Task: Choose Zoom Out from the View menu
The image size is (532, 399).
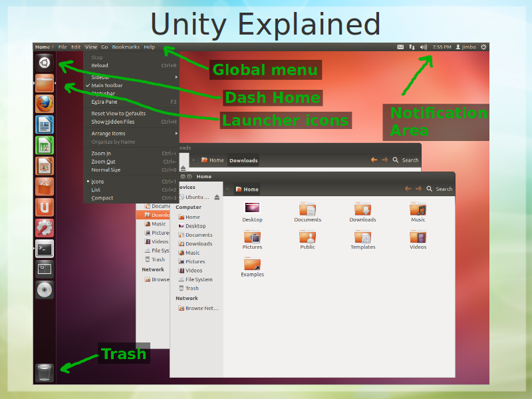Action: coord(131,162)
